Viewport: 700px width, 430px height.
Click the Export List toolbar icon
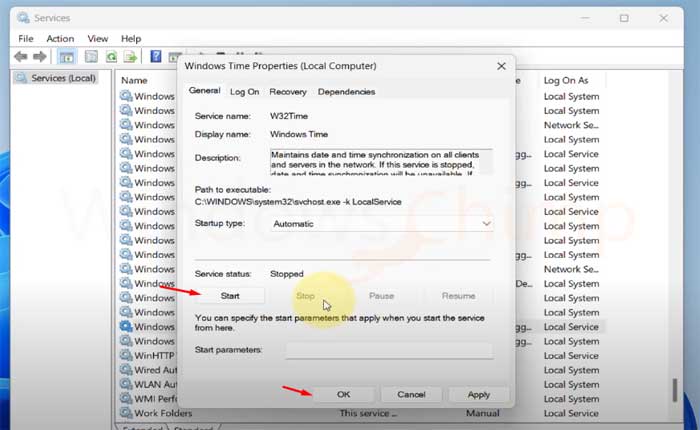coord(130,57)
